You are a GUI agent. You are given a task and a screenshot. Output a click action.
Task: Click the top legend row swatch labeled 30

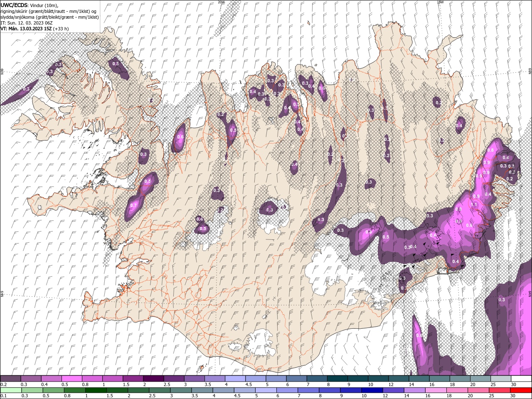521,379
